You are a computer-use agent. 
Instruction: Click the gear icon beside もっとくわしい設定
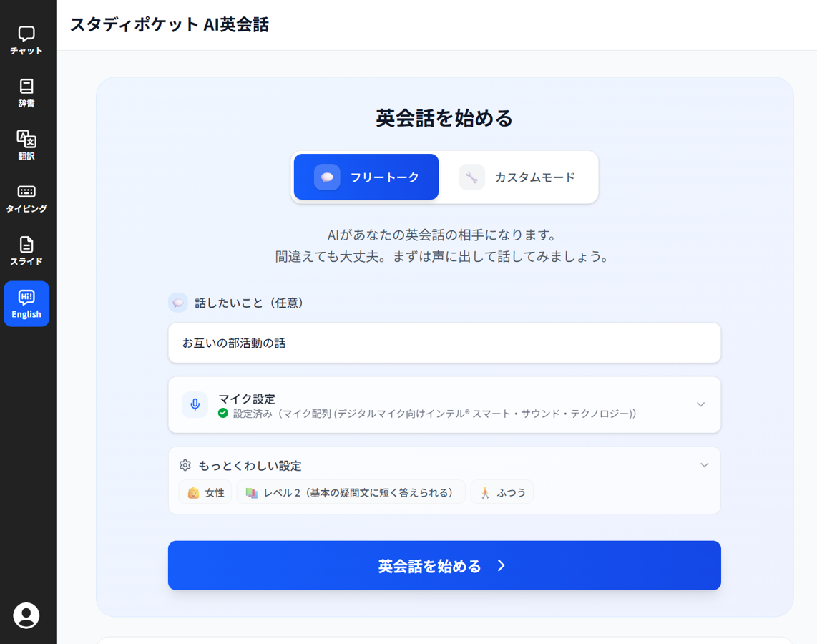tap(185, 465)
